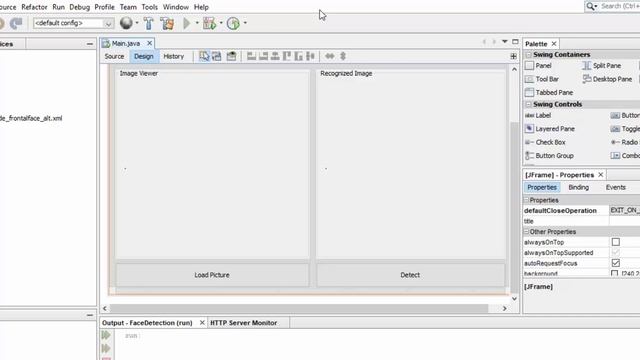Image resolution: width=640 pixels, height=360 pixels.
Task: Toggle the alwaysOnTop checkbox
Action: click(x=616, y=242)
